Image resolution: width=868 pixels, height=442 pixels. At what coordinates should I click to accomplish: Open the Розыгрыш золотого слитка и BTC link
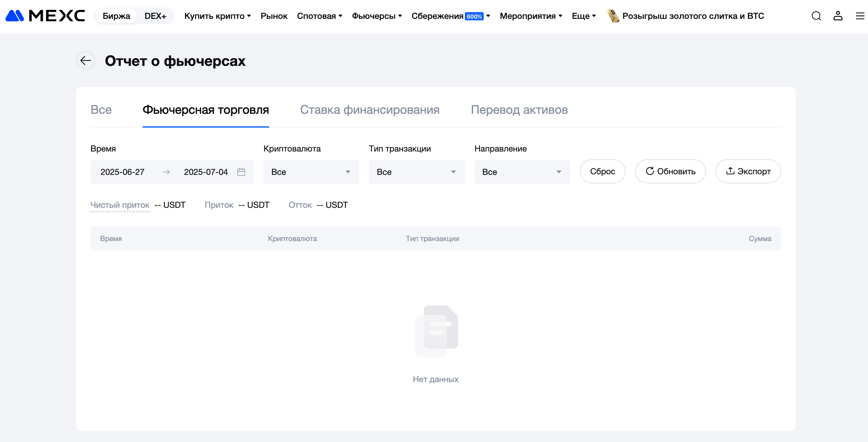pyautogui.click(x=693, y=16)
